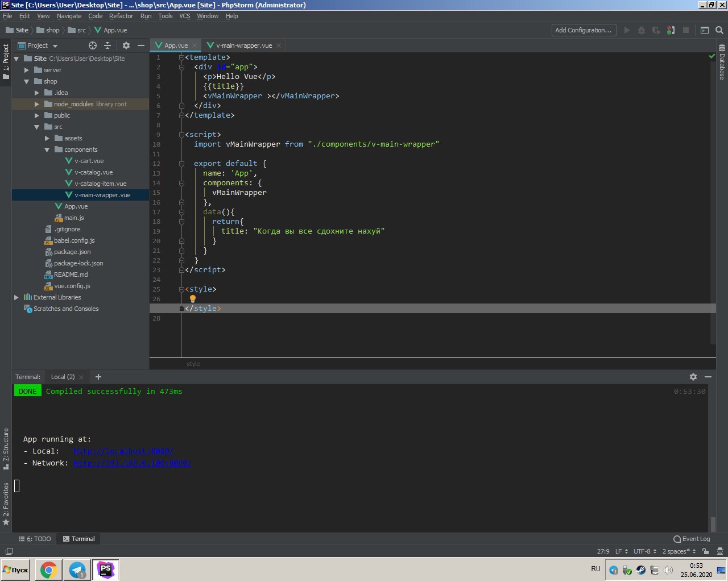Open the 192.168.0.100:8080 network link
The height and width of the screenshot is (582, 728).
[x=132, y=463]
